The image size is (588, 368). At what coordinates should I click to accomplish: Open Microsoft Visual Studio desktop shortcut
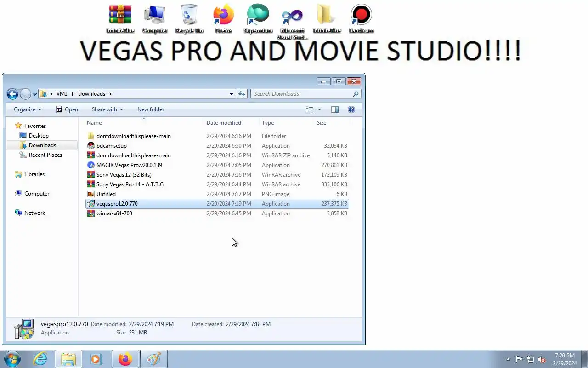coord(293,22)
